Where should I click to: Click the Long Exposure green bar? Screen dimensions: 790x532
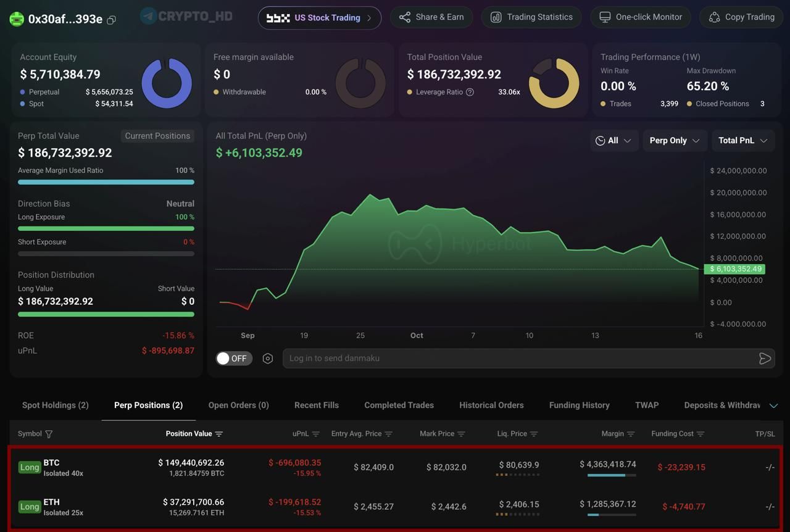pos(106,228)
